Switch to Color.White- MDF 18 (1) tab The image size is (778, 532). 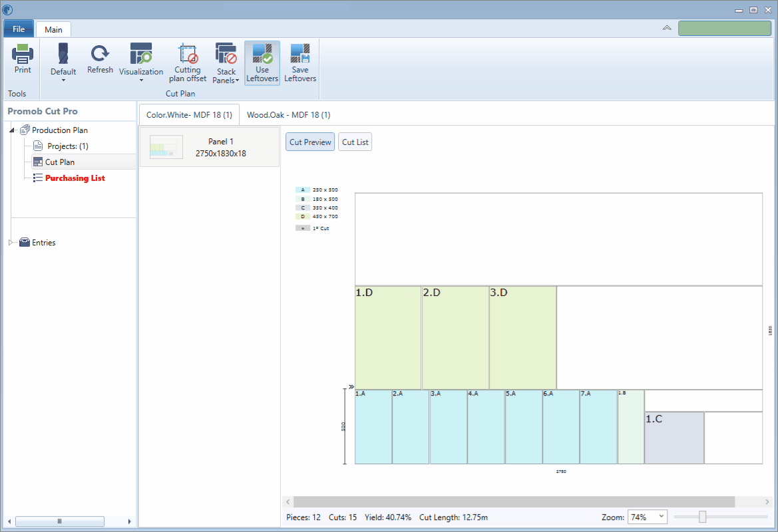189,114
